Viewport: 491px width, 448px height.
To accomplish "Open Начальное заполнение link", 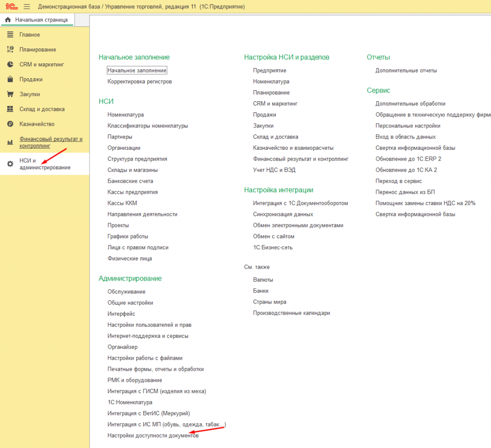I will coord(137,71).
